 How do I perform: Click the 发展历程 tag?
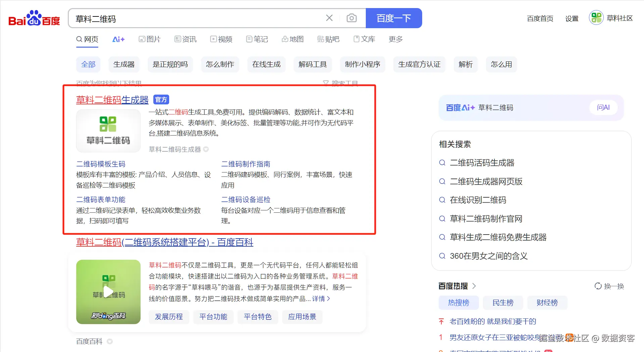tap(169, 317)
